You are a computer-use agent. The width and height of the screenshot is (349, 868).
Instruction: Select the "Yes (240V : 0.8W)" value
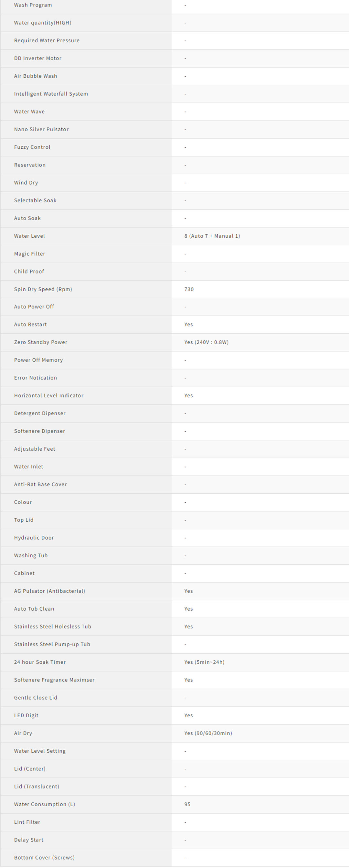206,342
